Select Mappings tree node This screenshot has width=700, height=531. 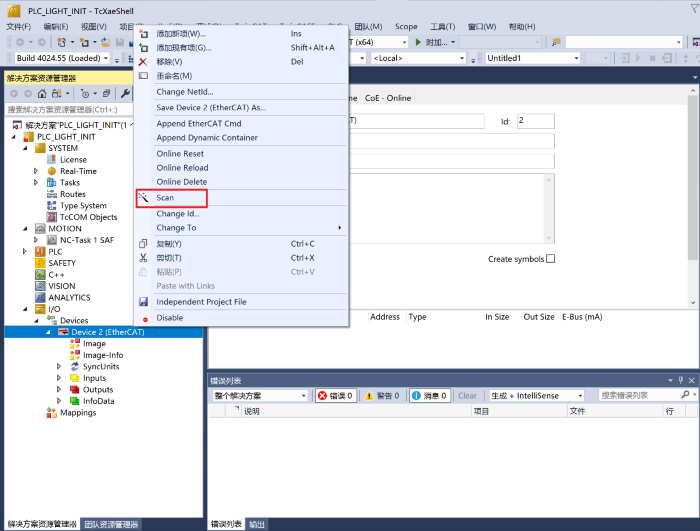pyautogui.click(x=78, y=413)
